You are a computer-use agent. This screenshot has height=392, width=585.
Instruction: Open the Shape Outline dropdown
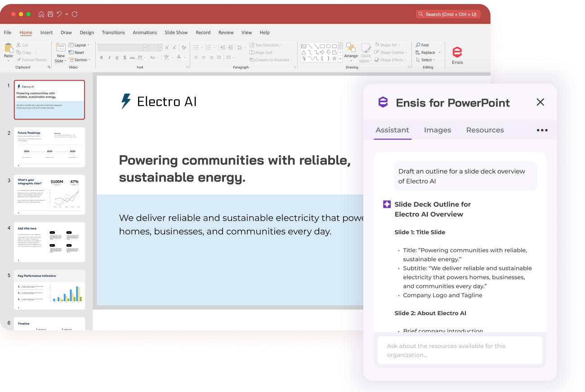tap(391, 53)
